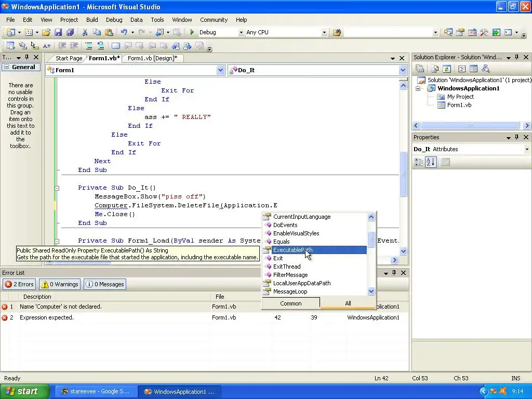
Task: Start debugging with the green play icon
Action: (192, 32)
